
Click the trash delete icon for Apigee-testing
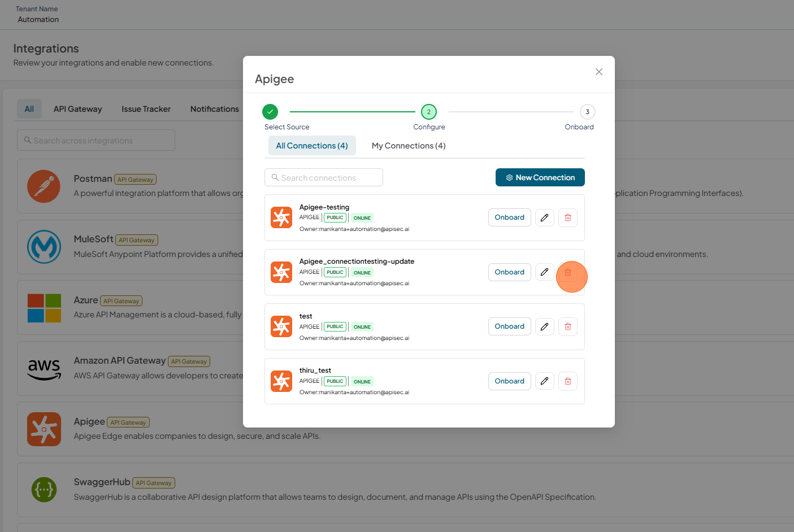(x=568, y=217)
